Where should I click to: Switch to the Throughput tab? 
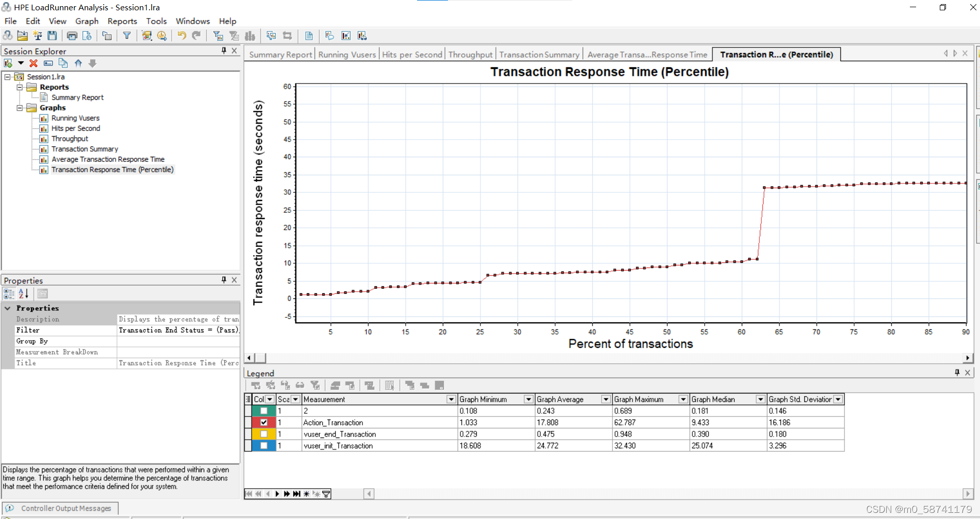point(470,55)
